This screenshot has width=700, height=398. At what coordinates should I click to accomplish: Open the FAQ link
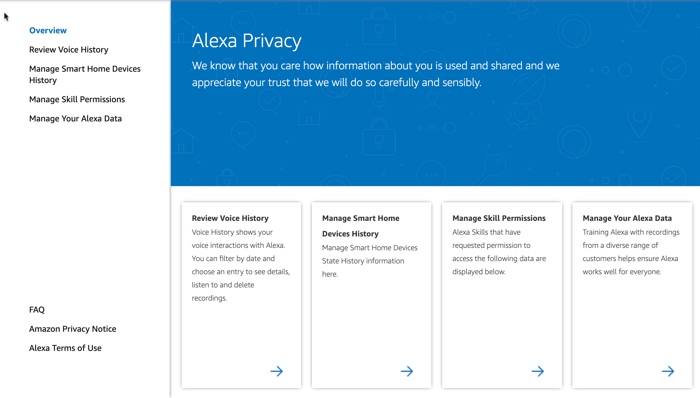pyautogui.click(x=37, y=310)
